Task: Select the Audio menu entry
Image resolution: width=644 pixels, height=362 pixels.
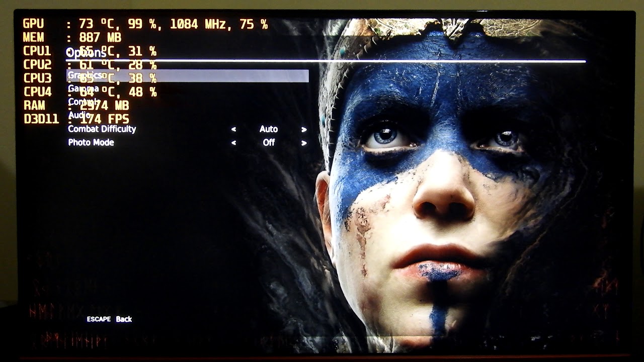Action: click(x=79, y=115)
